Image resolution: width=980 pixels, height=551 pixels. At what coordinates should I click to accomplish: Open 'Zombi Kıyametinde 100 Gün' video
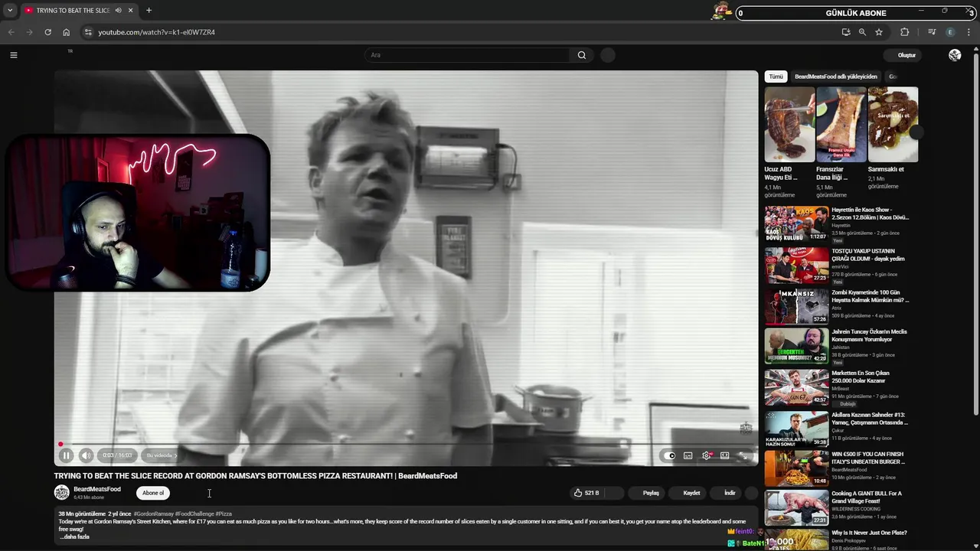796,306
